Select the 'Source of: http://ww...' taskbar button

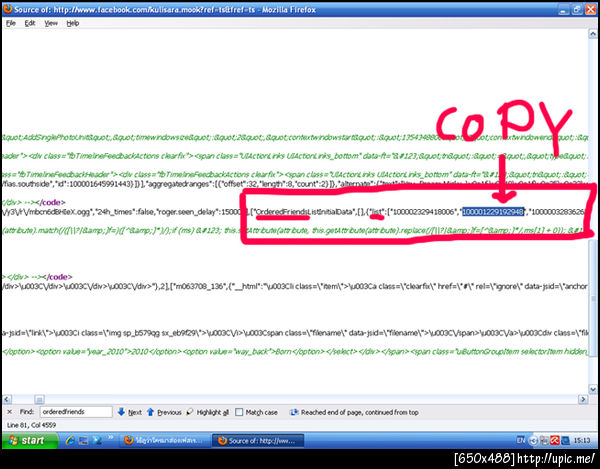pos(258,441)
